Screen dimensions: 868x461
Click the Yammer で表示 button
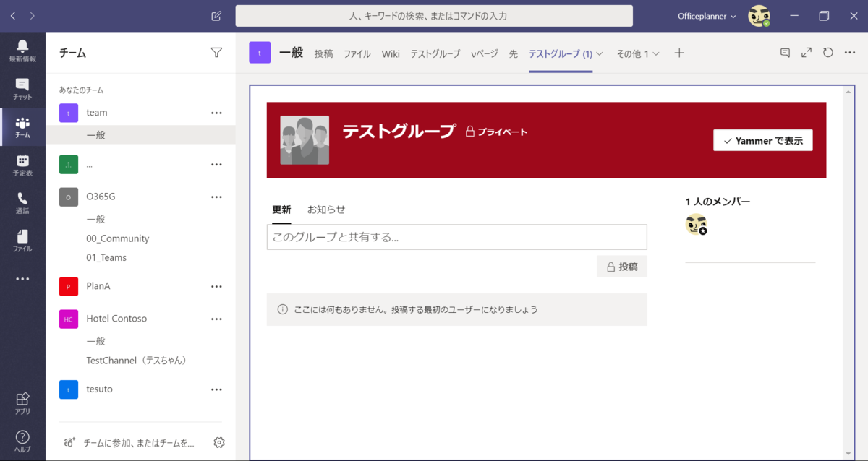coord(763,141)
